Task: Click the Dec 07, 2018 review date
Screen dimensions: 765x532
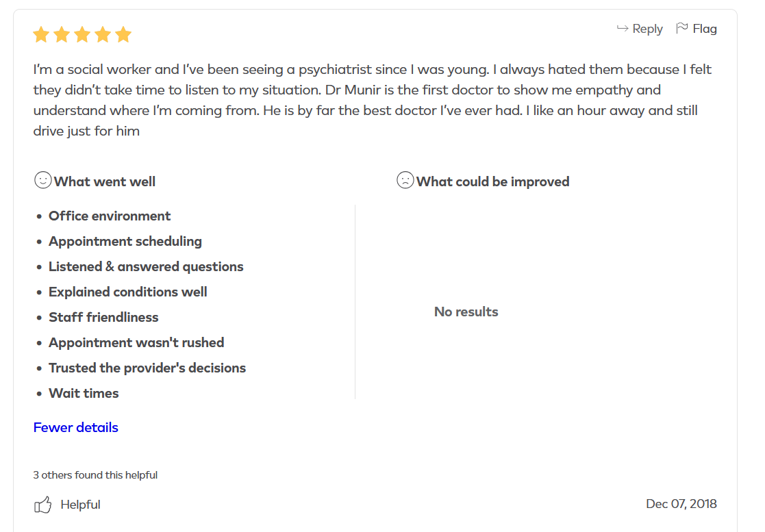Action: coord(681,504)
